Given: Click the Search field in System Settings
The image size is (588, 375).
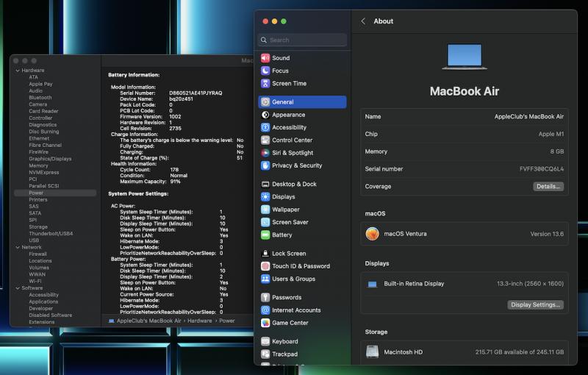Looking at the screenshot, I should (x=302, y=40).
